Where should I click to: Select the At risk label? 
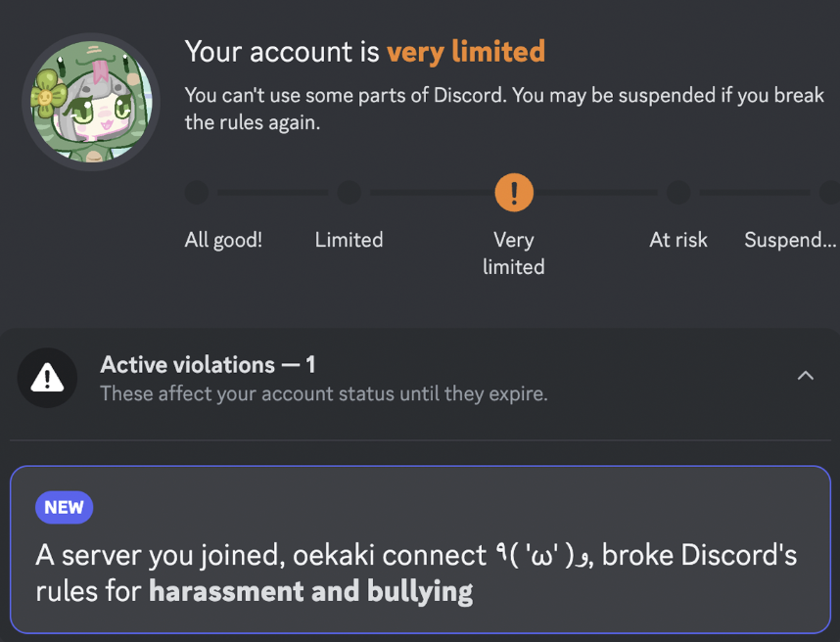point(677,240)
